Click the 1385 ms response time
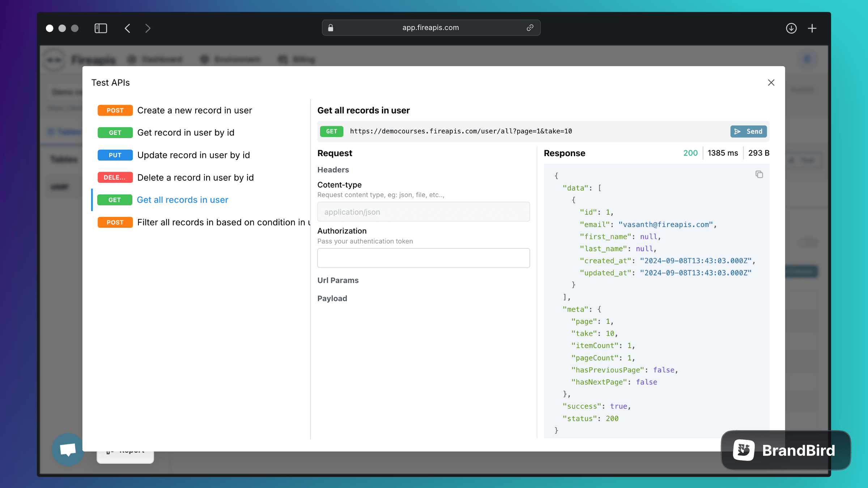The height and width of the screenshot is (488, 868). pos(723,153)
